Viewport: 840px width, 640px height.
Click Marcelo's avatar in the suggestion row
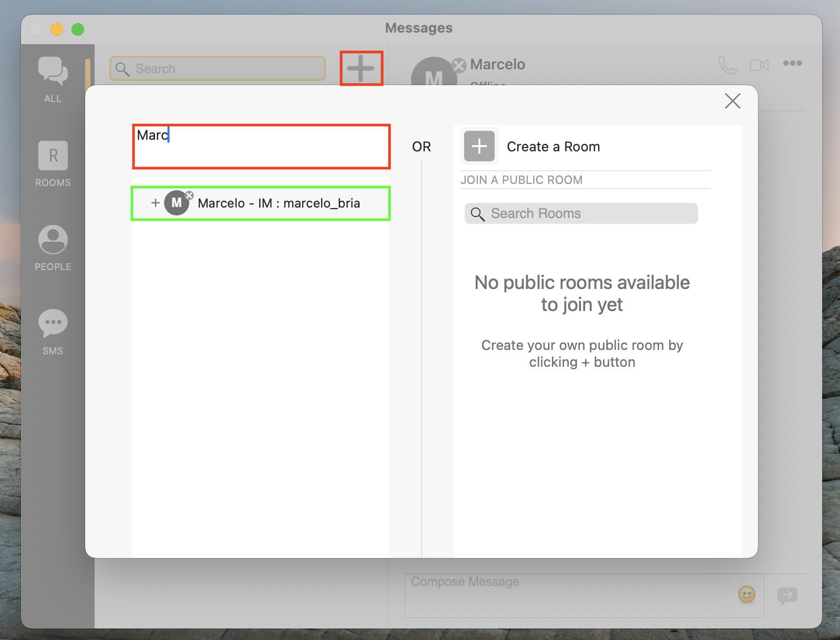tap(177, 203)
